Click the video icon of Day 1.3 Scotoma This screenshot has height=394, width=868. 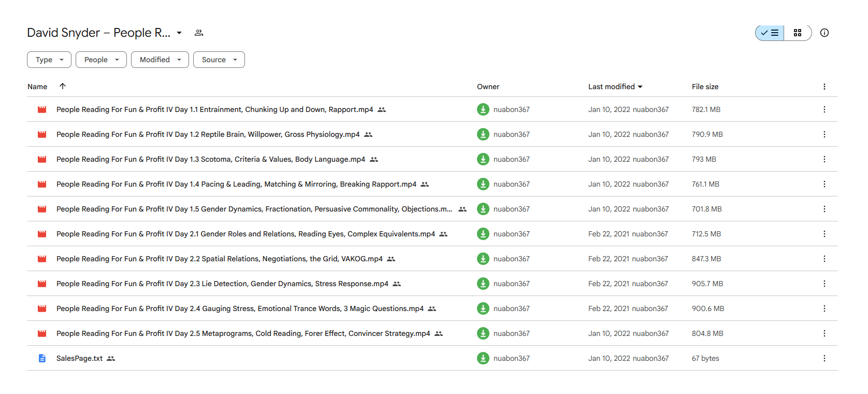[x=42, y=159]
